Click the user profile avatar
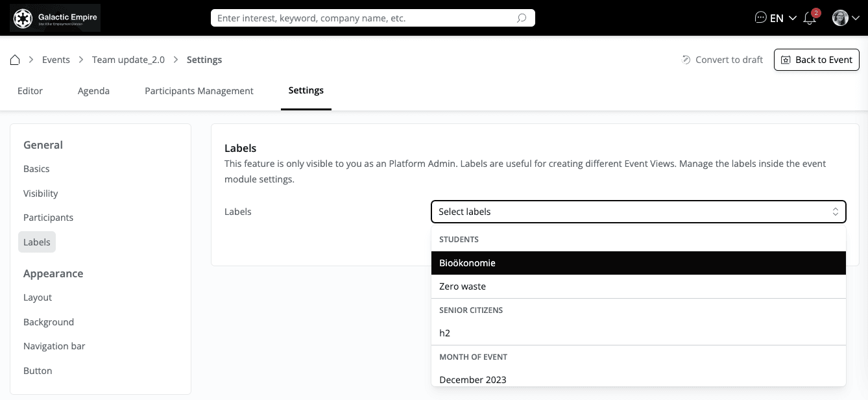 [x=840, y=18]
